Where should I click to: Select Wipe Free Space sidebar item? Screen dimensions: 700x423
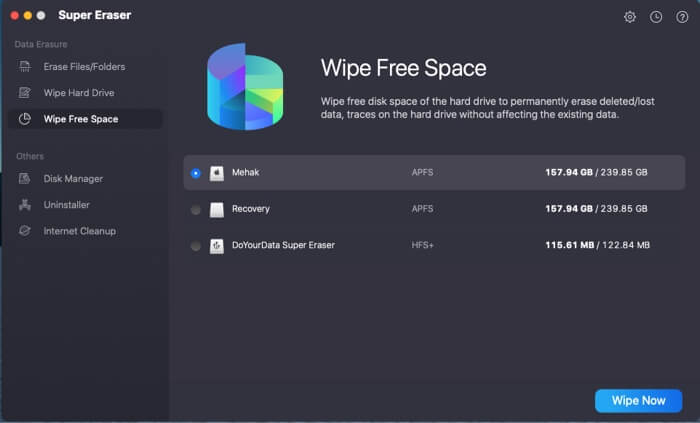[x=85, y=119]
